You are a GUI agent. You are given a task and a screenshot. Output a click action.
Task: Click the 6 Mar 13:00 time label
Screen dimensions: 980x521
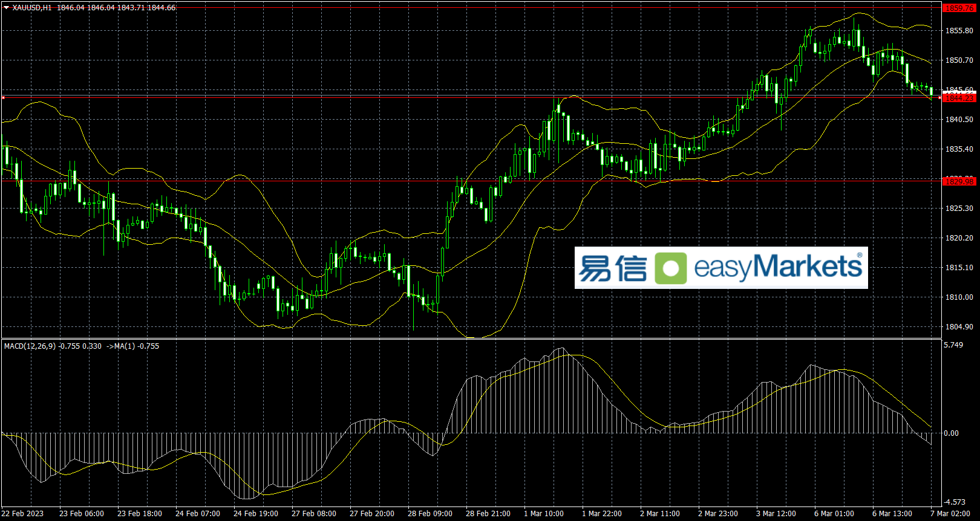click(892, 514)
